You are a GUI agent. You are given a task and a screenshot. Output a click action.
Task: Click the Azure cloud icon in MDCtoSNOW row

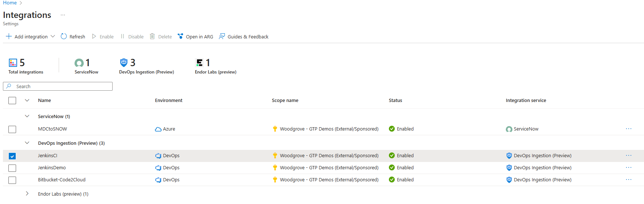(158, 129)
